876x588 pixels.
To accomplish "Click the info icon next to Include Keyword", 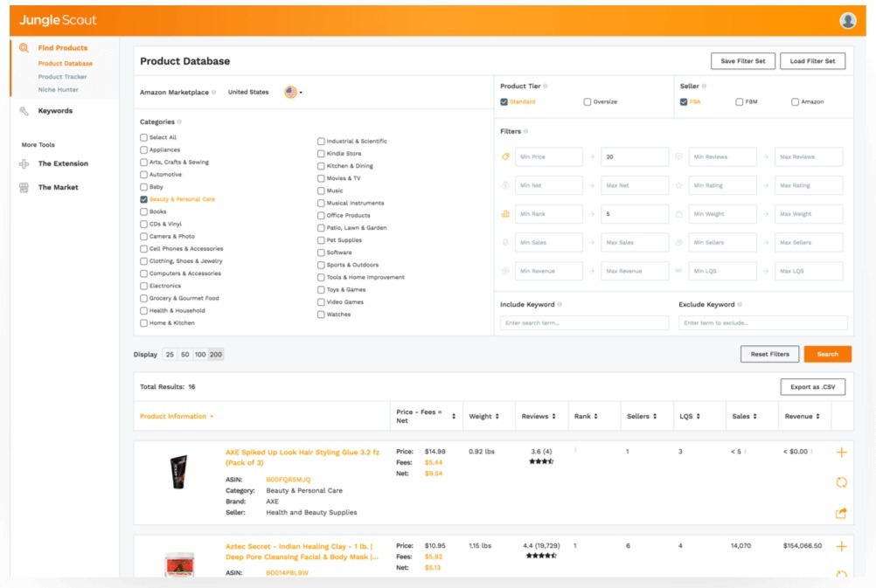I will click(560, 304).
